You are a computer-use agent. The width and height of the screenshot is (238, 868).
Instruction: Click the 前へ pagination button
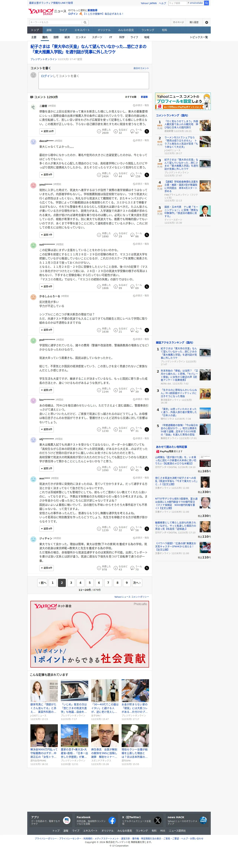(42, 583)
